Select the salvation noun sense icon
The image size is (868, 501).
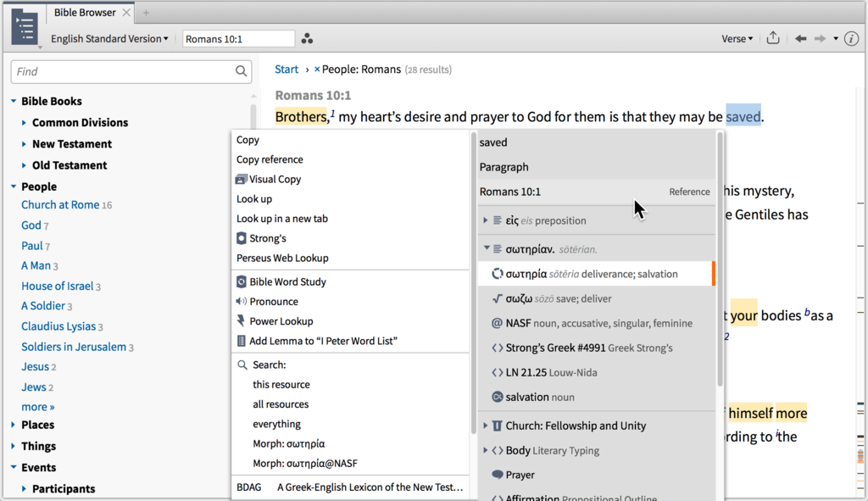click(x=497, y=397)
